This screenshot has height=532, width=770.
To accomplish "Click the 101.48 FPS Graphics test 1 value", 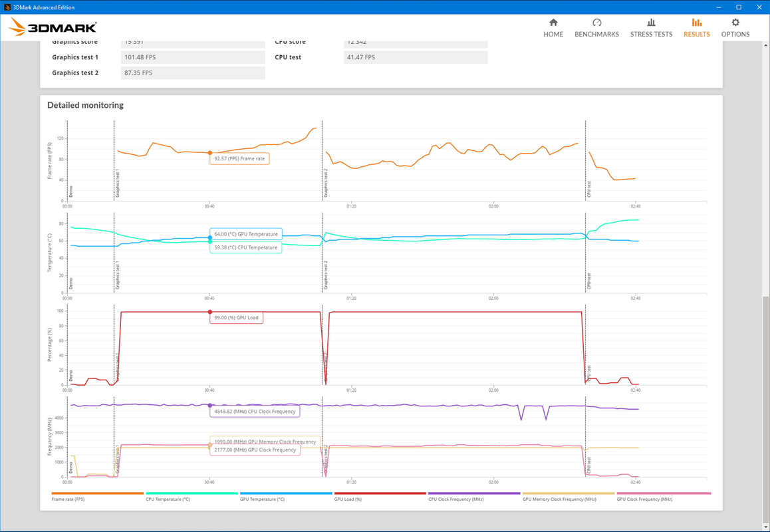I will click(x=193, y=57).
